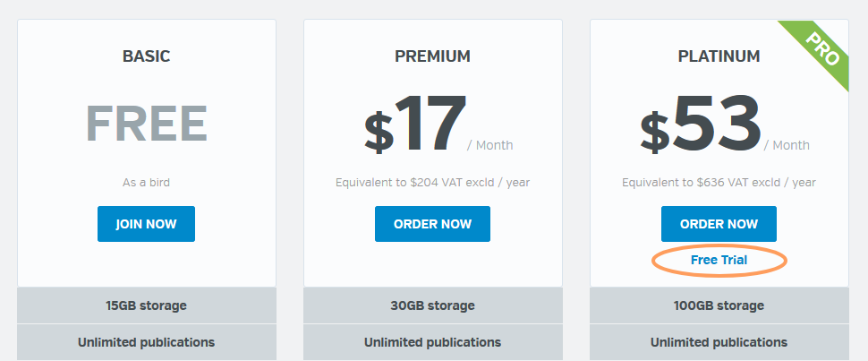Select the BASIC plan heading
The image size is (868, 361).
146,56
